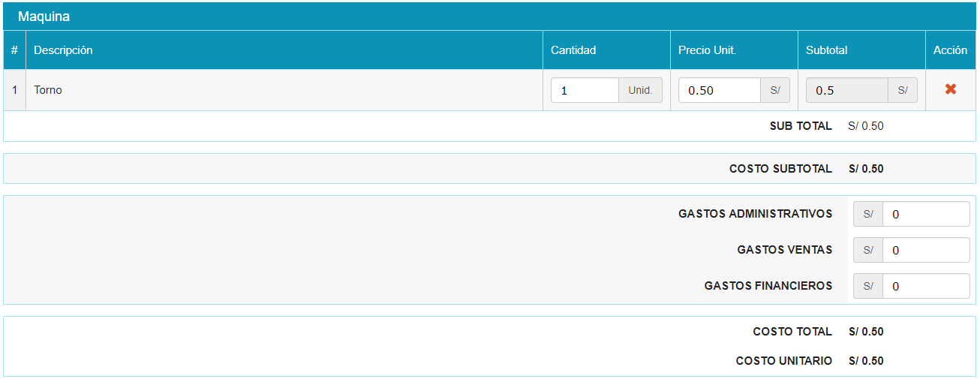The image size is (980, 379).
Task: Click the S/ prefix of Gastos Administrativos
Action: 868,214
